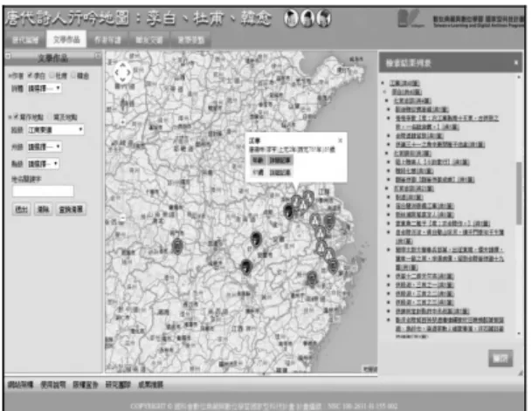Click the 地點關鍵字 text input field
Image resolution: width=532 pixels, height=411 pixels.
pos(43,191)
